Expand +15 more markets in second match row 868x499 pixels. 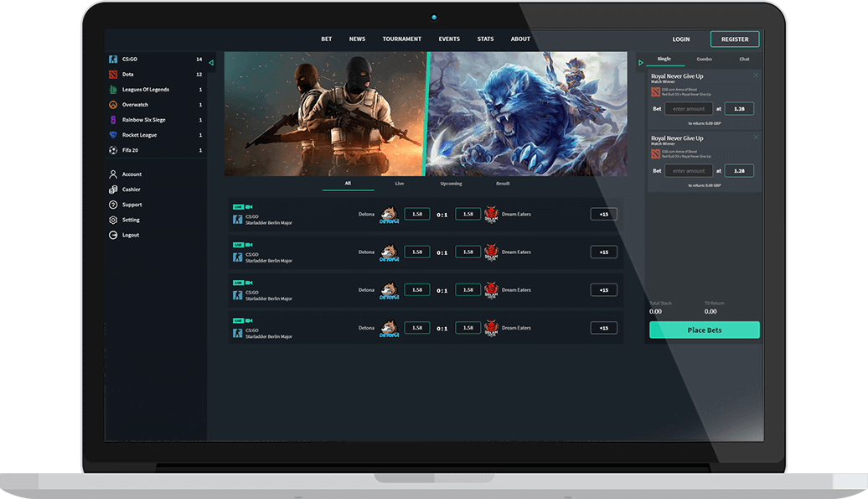(603, 252)
